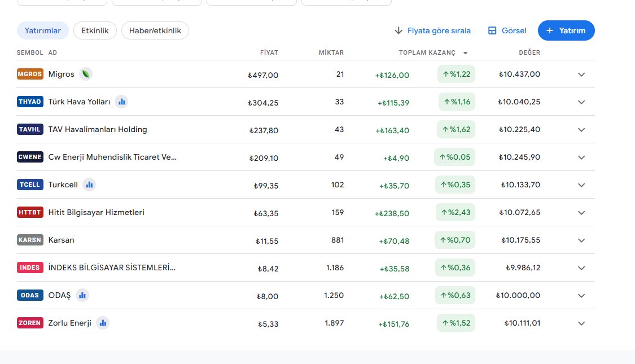
Task: Open the Hitit Bilgisayar Hizmetleri name
Action: click(96, 212)
